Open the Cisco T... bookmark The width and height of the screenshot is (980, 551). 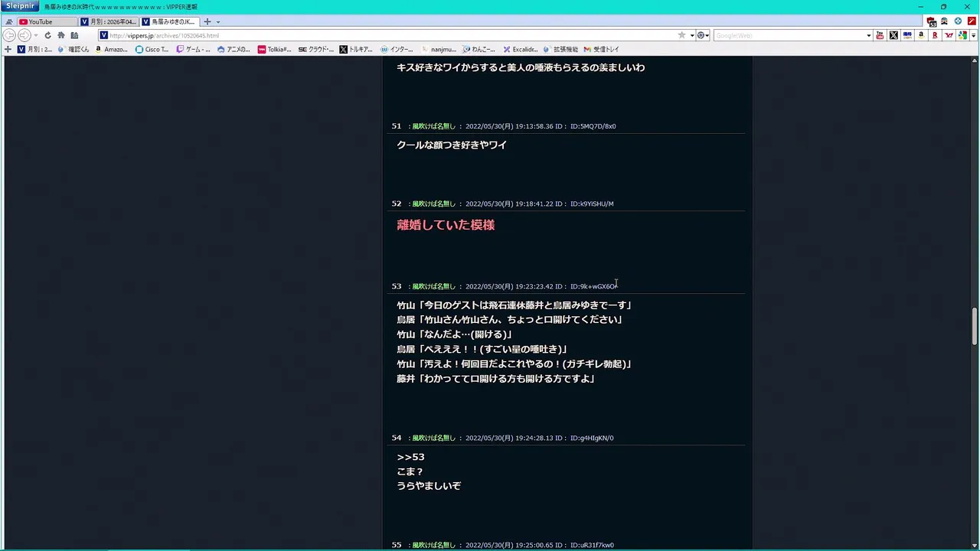pyautogui.click(x=152, y=49)
